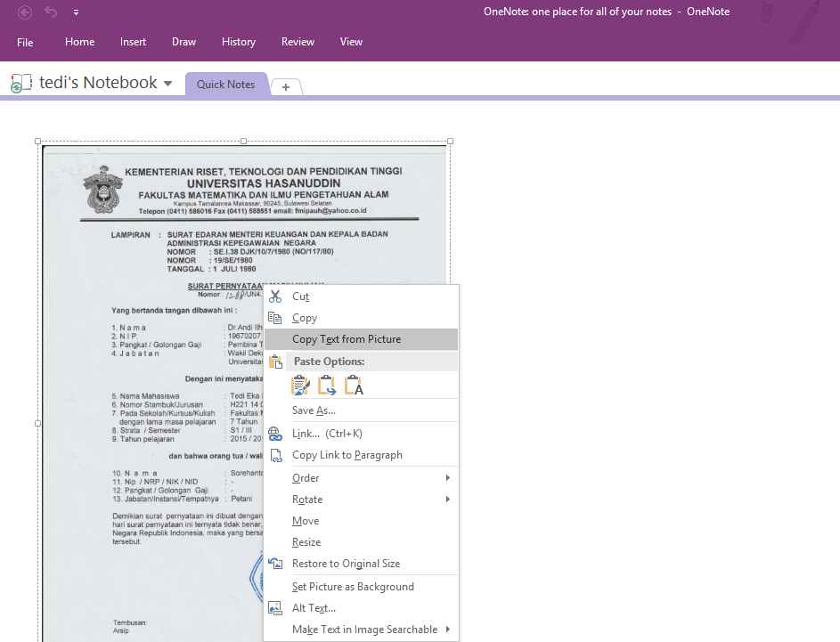
Task: Click Keep Source Formatting paste icon
Action: point(301,386)
